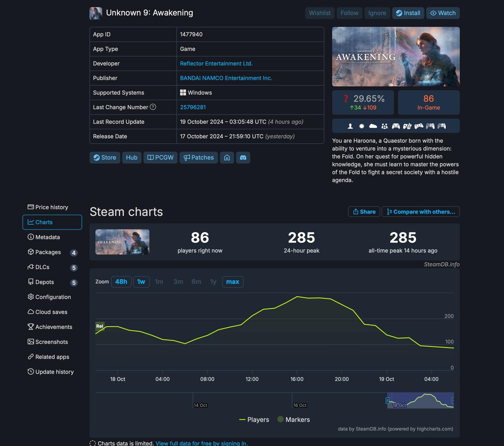Open Update history section
Viewport: 504px width, 446px height.
pyautogui.click(x=52, y=372)
